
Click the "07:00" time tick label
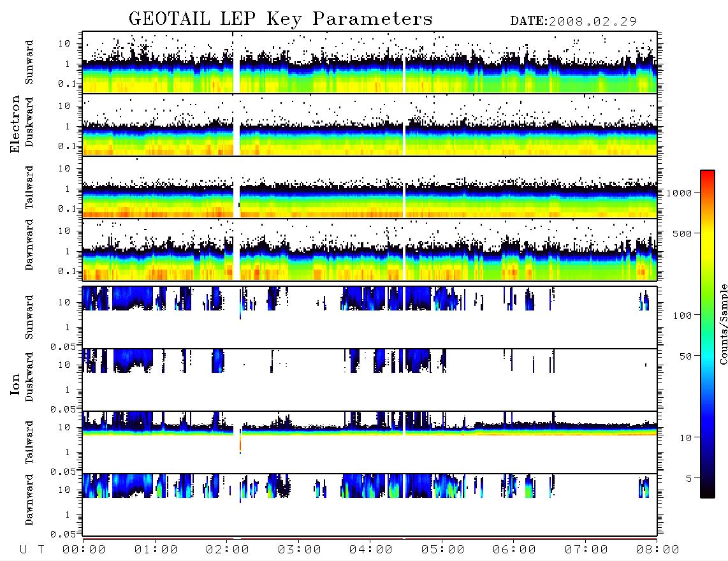click(586, 550)
